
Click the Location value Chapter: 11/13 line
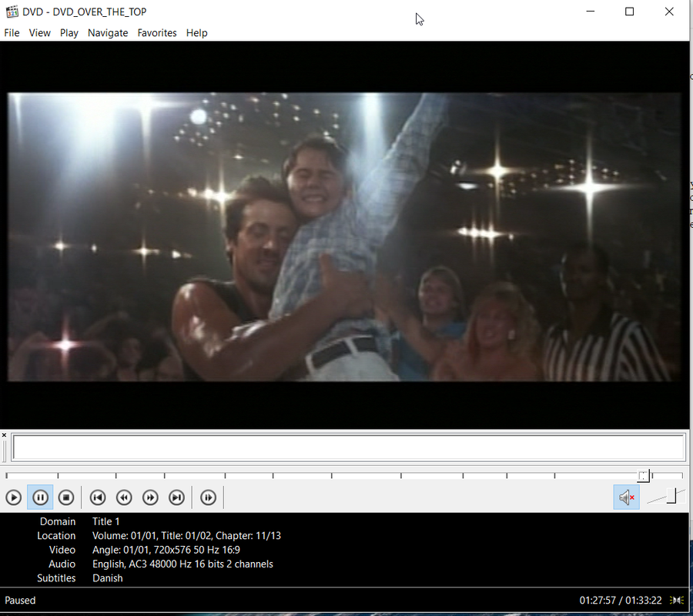click(186, 536)
